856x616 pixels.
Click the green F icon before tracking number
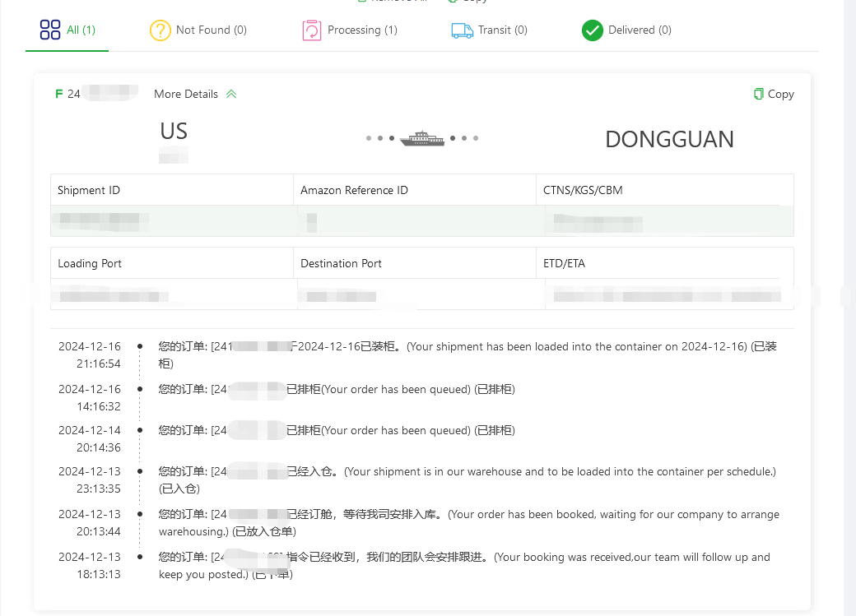[58, 94]
